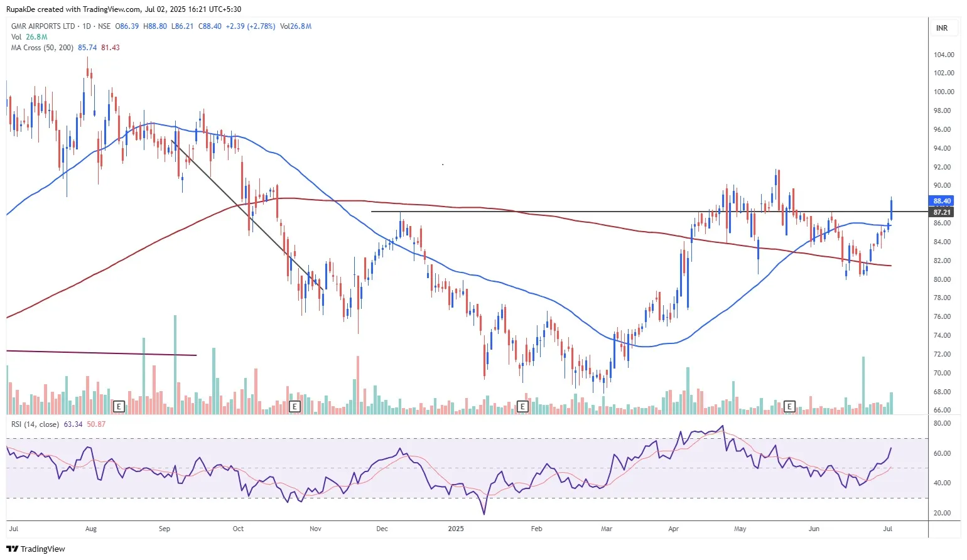Viewport: 967px width, 560px height.
Task: Click the TradingView logo at the bottom
Action: (36, 549)
